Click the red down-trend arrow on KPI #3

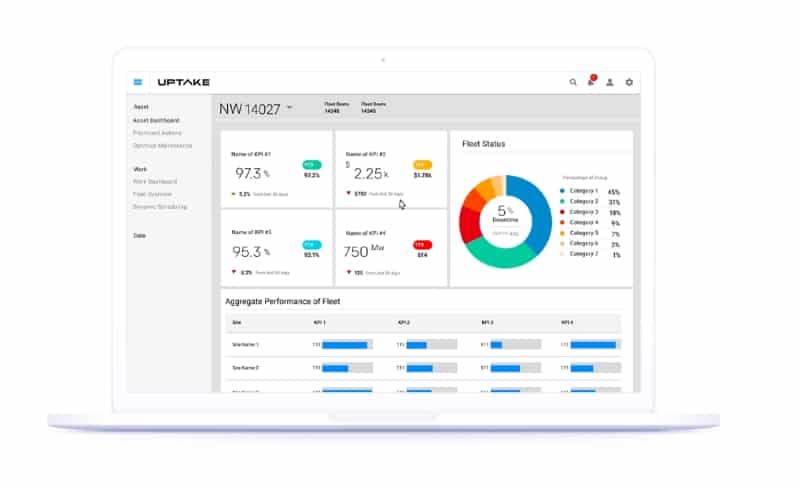click(x=234, y=272)
